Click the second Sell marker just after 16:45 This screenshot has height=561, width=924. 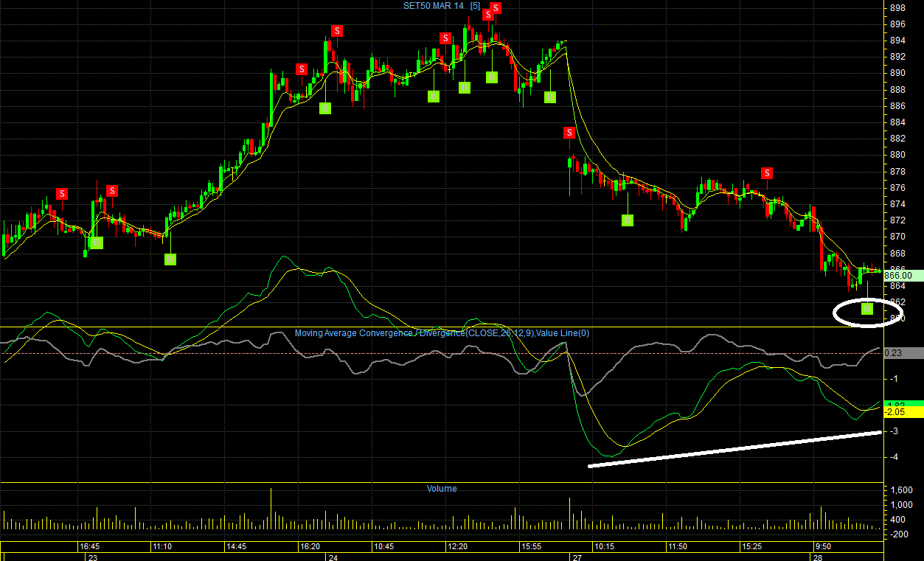tap(111, 191)
